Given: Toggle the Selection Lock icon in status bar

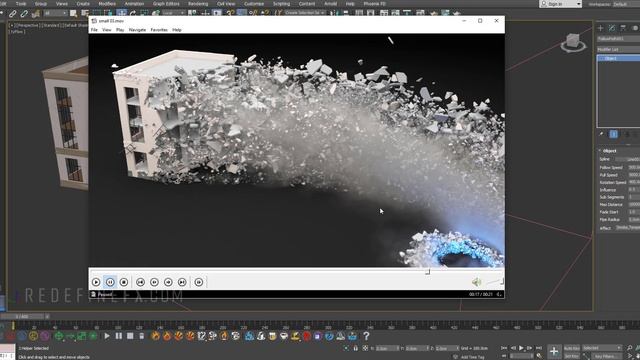Looking at the screenshot, I should coord(356,348).
